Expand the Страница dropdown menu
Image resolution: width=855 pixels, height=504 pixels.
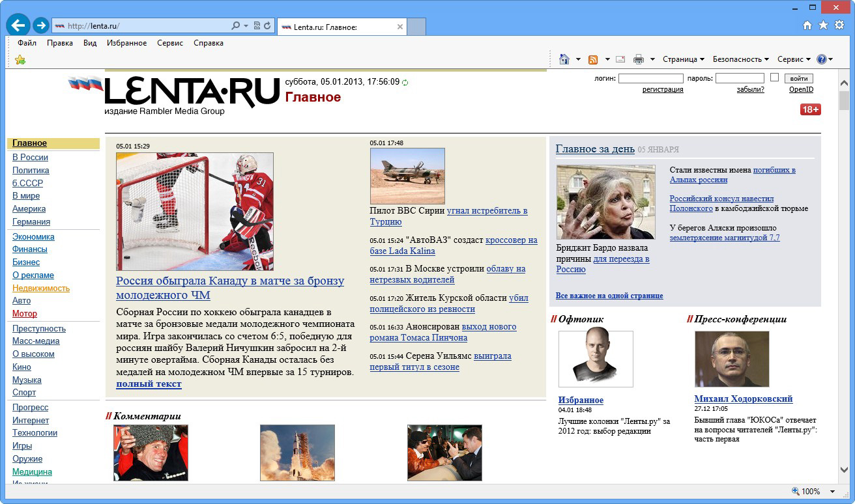(683, 59)
